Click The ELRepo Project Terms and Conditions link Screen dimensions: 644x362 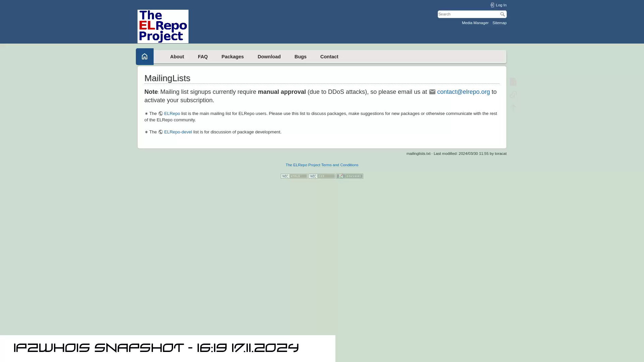pos(322,165)
